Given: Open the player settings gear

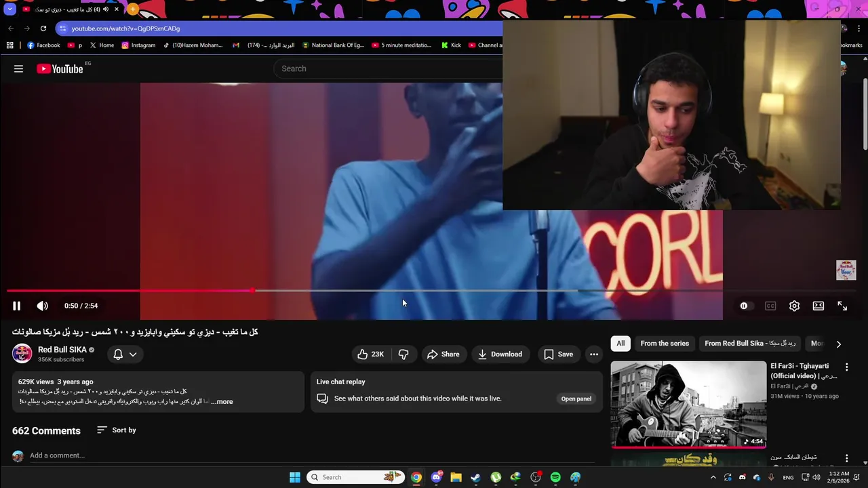Looking at the screenshot, I should [x=794, y=306].
